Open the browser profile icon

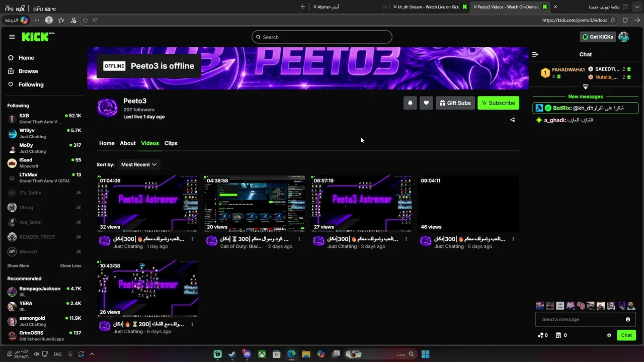pyautogui.click(x=49, y=20)
